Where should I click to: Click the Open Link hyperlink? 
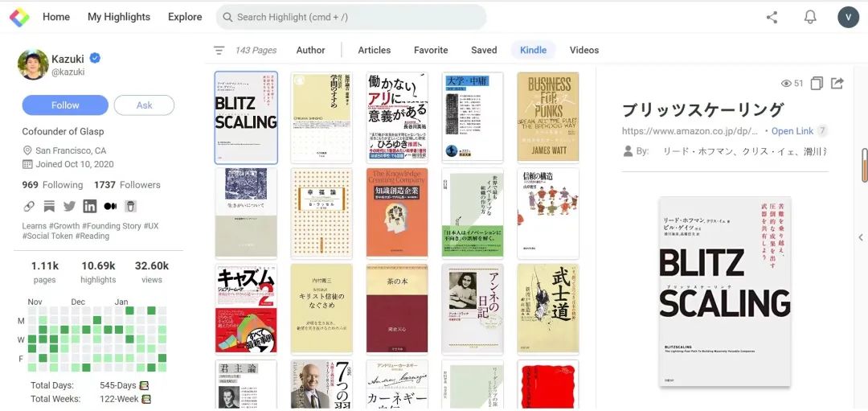(792, 131)
